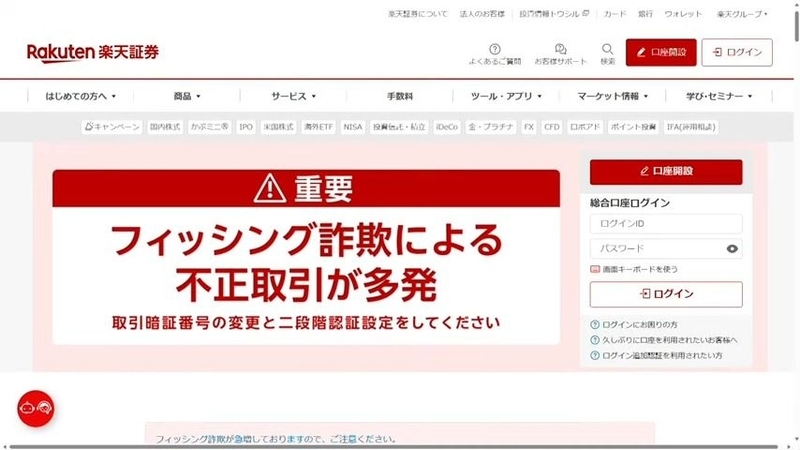Select the CFD tab

pyautogui.click(x=552, y=127)
